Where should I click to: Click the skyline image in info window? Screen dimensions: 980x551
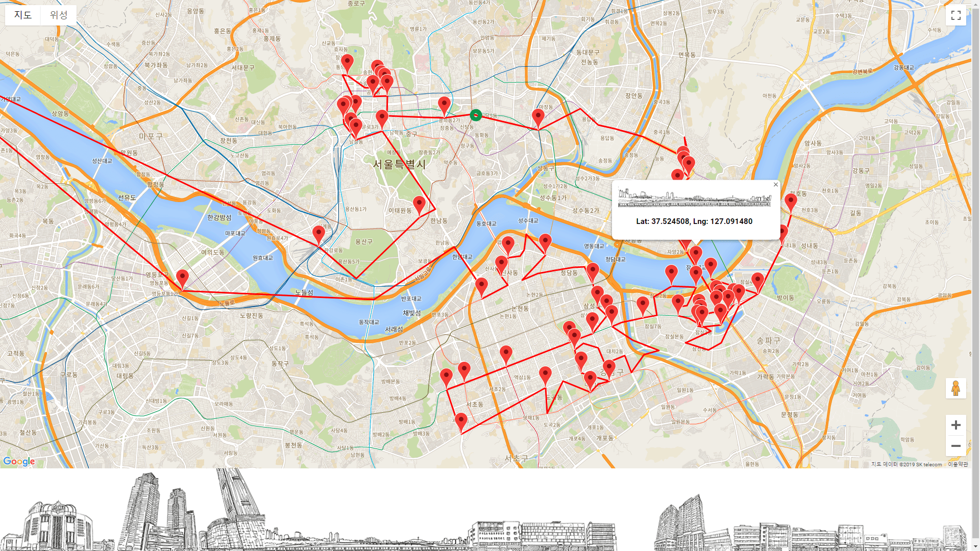(x=694, y=197)
